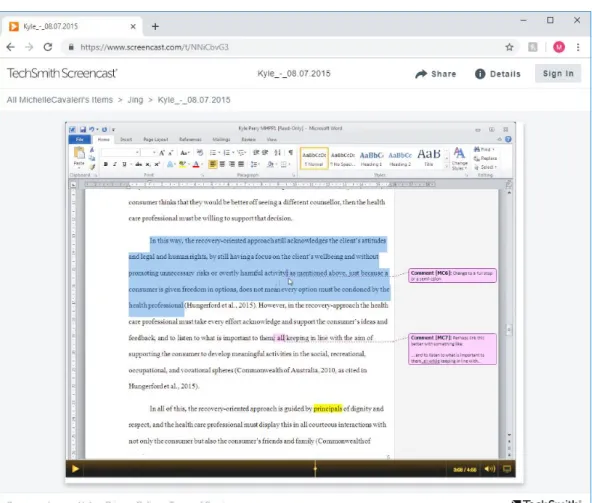Apply the Heading 2 style
Image resolution: width=592 pixels, height=503 pixels.
pyautogui.click(x=400, y=158)
